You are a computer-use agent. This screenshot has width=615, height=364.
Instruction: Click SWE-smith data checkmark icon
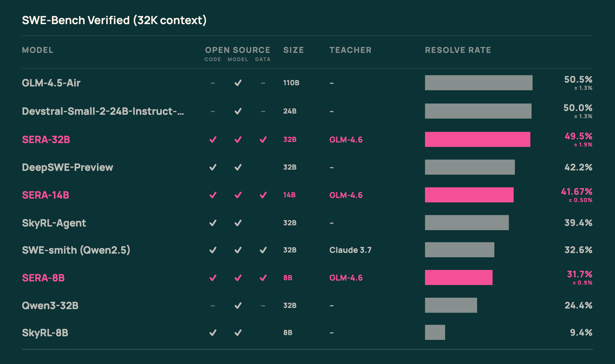click(263, 250)
